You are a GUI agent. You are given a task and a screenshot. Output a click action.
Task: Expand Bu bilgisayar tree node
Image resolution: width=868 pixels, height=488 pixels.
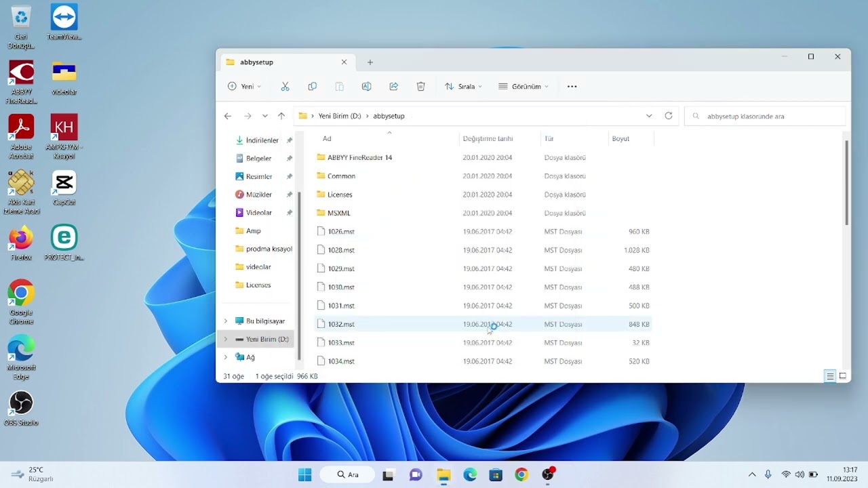click(226, 321)
